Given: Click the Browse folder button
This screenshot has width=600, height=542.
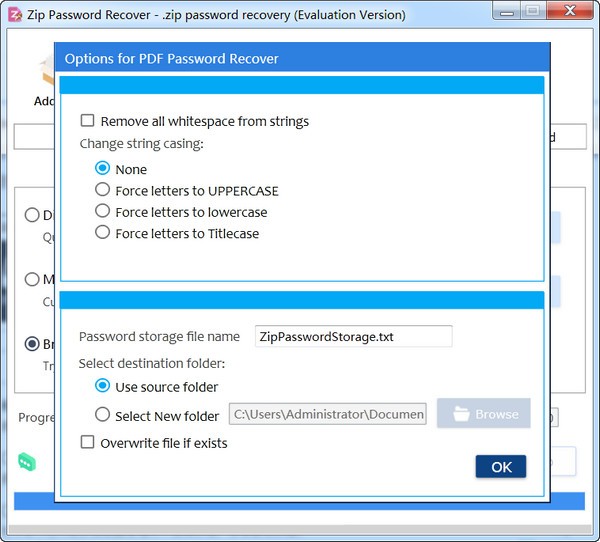Looking at the screenshot, I should click(484, 413).
